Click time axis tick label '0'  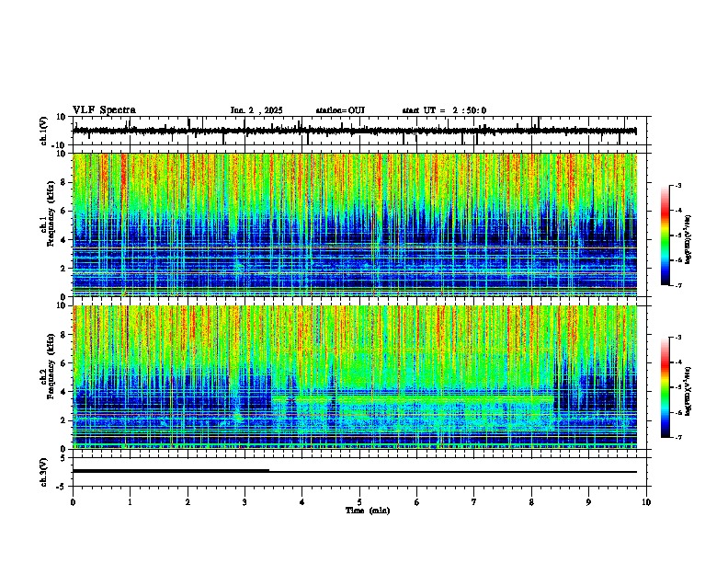point(73,502)
